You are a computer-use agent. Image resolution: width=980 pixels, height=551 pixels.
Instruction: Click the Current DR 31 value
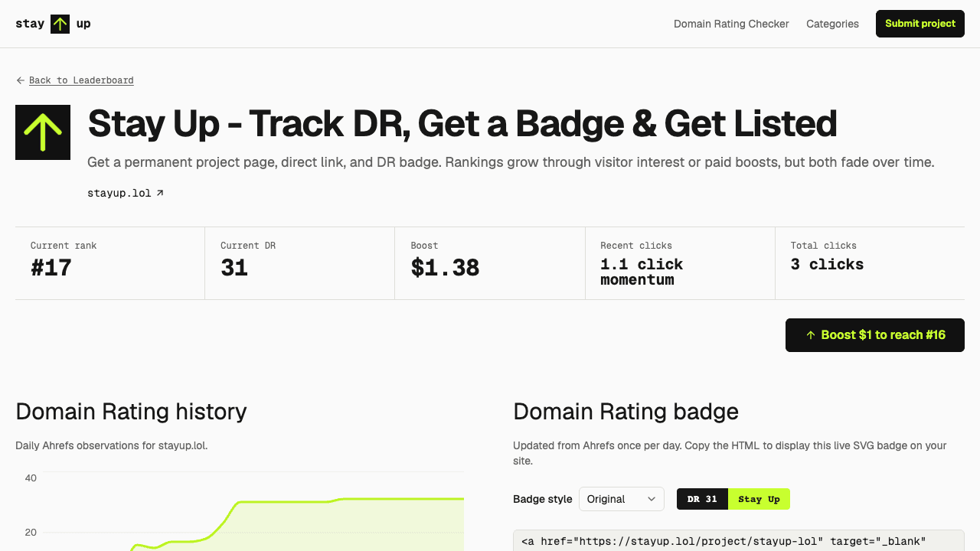click(x=234, y=268)
